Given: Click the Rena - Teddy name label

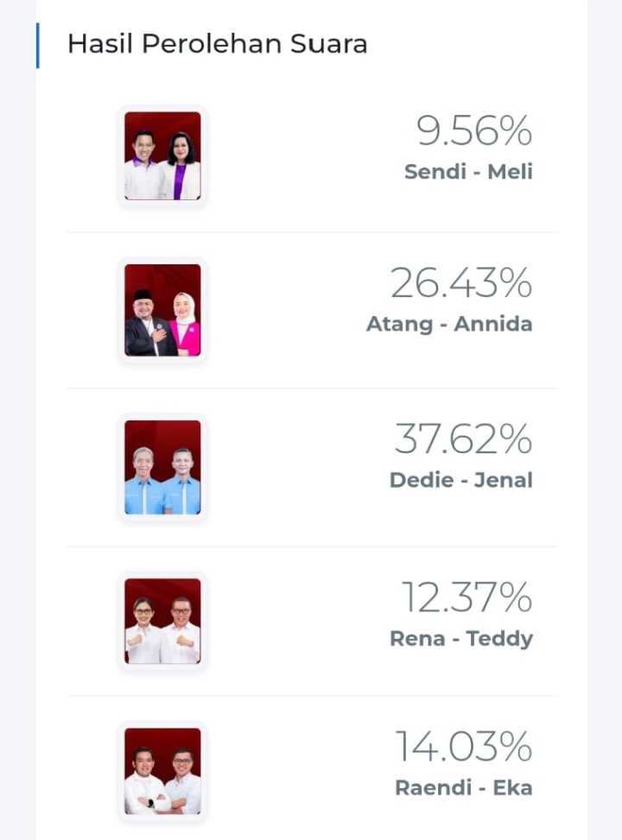Looking at the screenshot, I should click(x=461, y=639).
